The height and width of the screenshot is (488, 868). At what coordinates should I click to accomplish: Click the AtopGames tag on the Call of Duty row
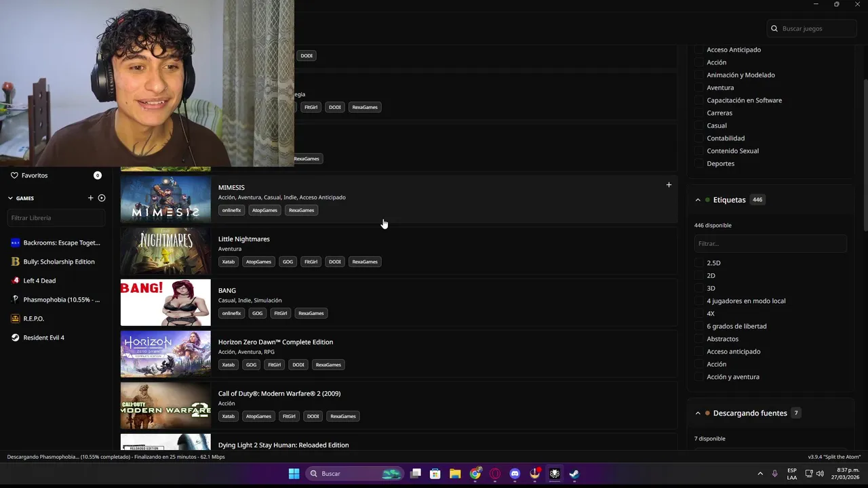pyautogui.click(x=258, y=416)
